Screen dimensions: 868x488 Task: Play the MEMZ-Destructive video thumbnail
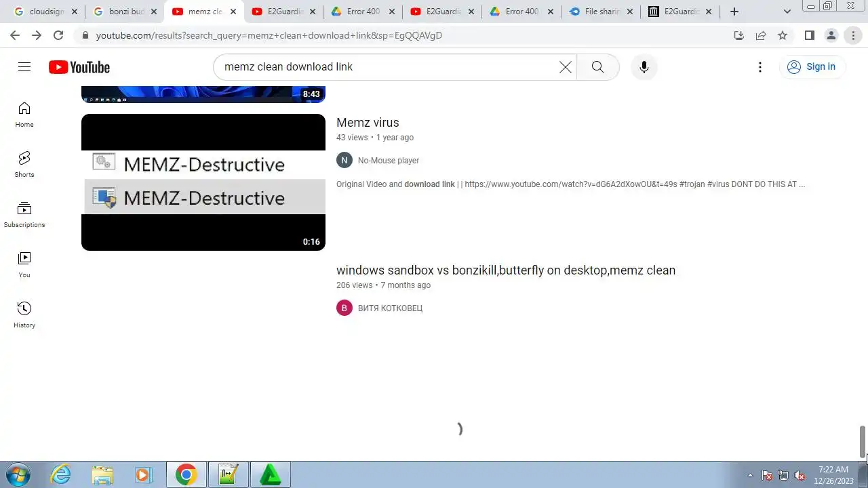(203, 182)
